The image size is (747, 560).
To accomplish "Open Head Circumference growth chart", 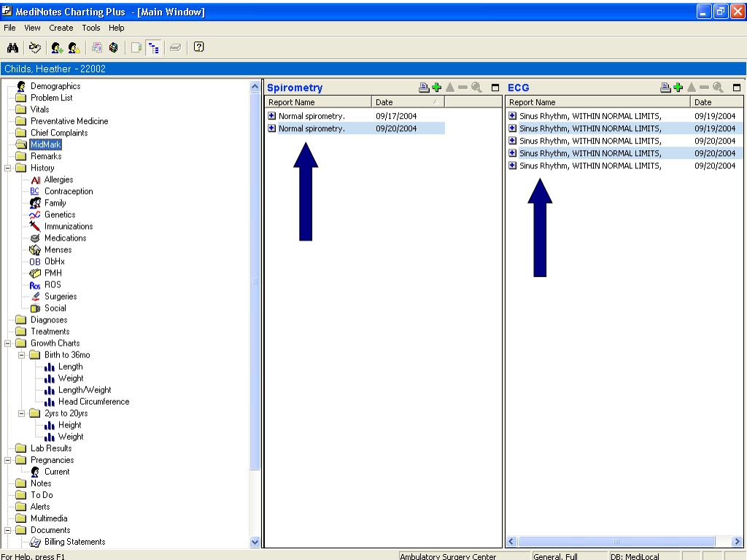I will pyautogui.click(x=94, y=402).
